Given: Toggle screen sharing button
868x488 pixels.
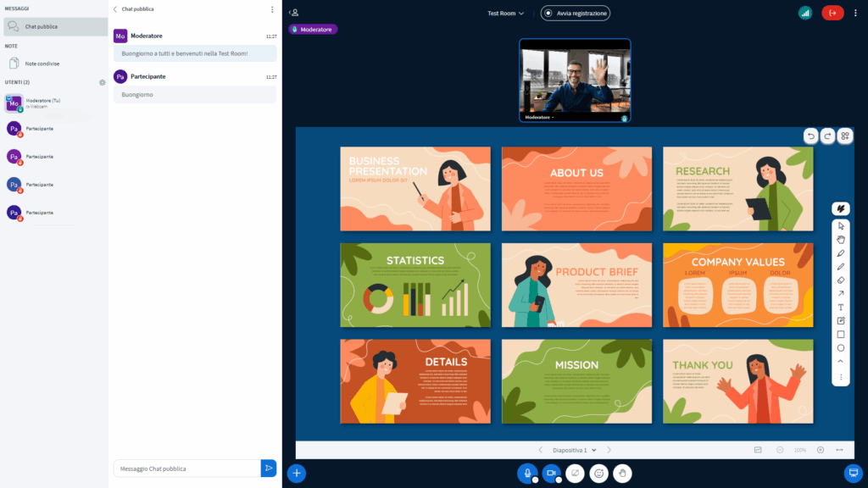Looking at the screenshot, I should pyautogui.click(x=575, y=474).
